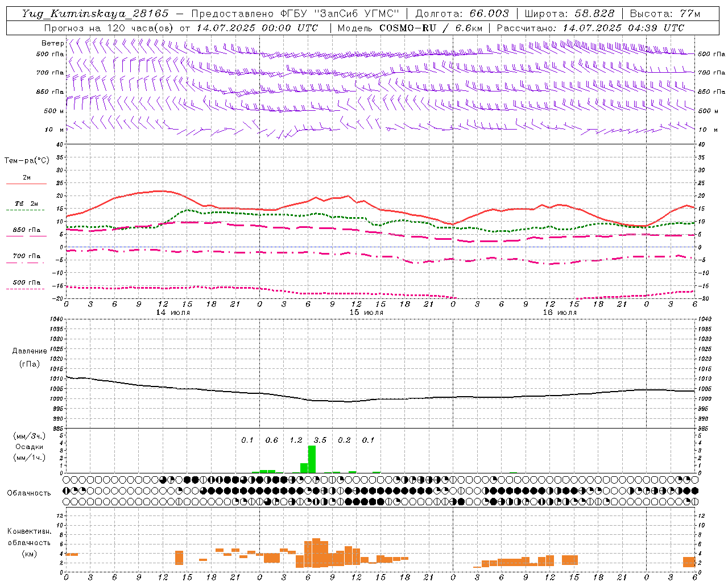Click the (гПа) pressure unit label
The height and width of the screenshot is (582, 728).
(30, 364)
